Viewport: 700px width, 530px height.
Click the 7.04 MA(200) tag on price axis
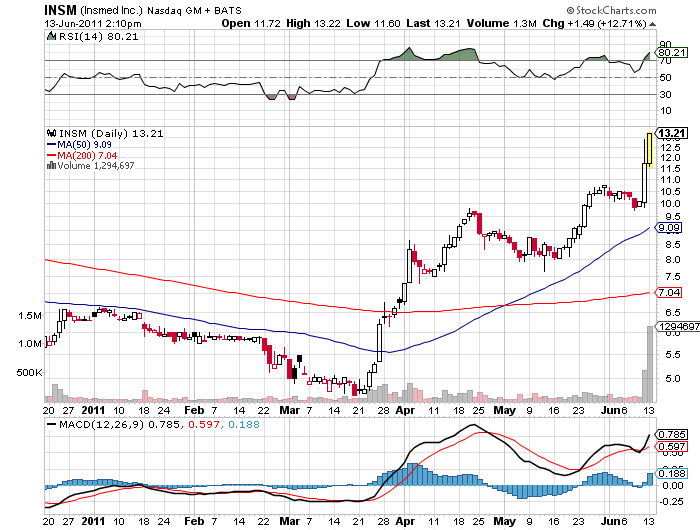coord(668,292)
